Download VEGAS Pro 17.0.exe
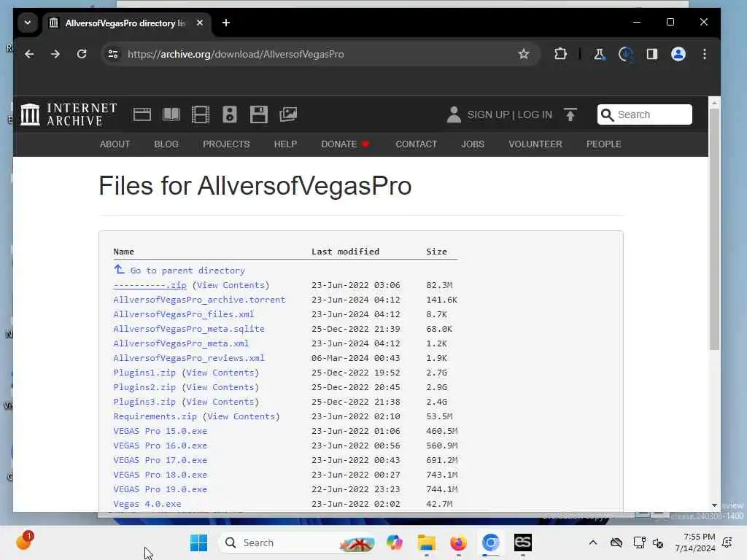Image resolution: width=747 pixels, height=560 pixels. click(160, 461)
